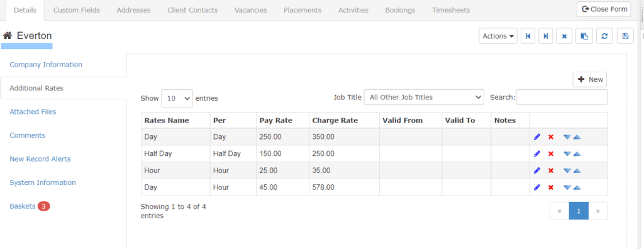Delete the Half Day rate row

click(x=551, y=153)
